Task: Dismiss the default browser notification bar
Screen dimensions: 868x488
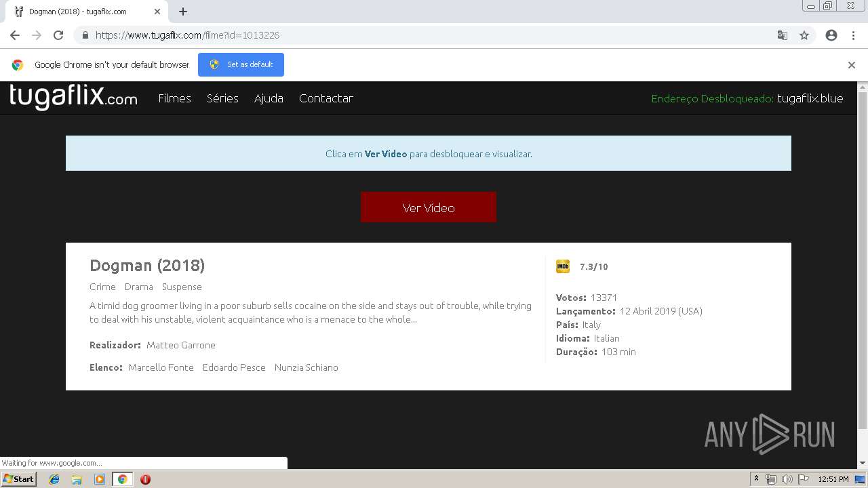Action: (852, 65)
